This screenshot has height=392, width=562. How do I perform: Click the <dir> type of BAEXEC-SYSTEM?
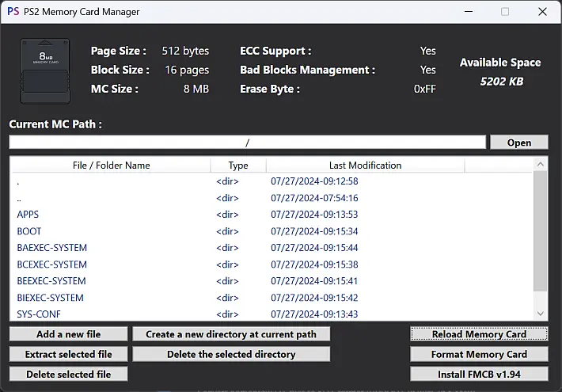tap(227, 248)
